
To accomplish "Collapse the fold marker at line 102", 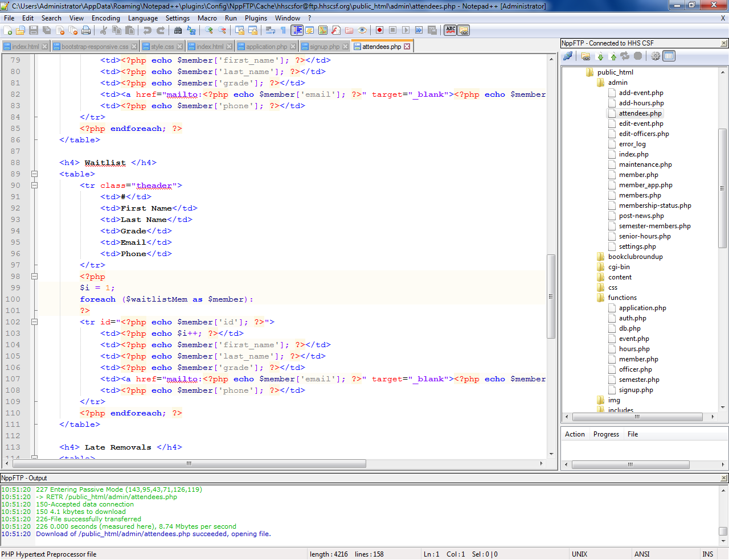I will tap(34, 322).
